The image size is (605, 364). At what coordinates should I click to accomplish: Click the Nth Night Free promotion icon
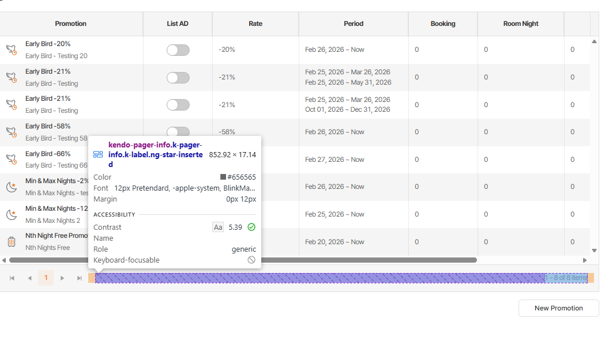[12, 242]
